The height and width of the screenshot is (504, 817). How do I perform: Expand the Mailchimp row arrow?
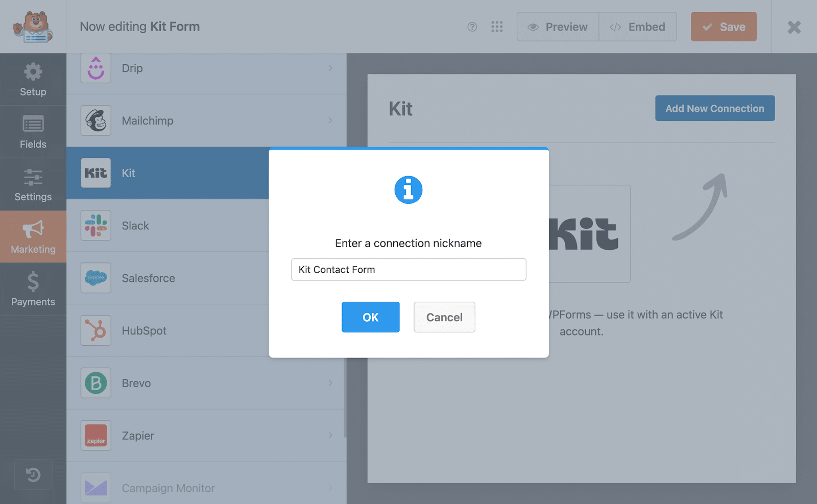[330, 121]
